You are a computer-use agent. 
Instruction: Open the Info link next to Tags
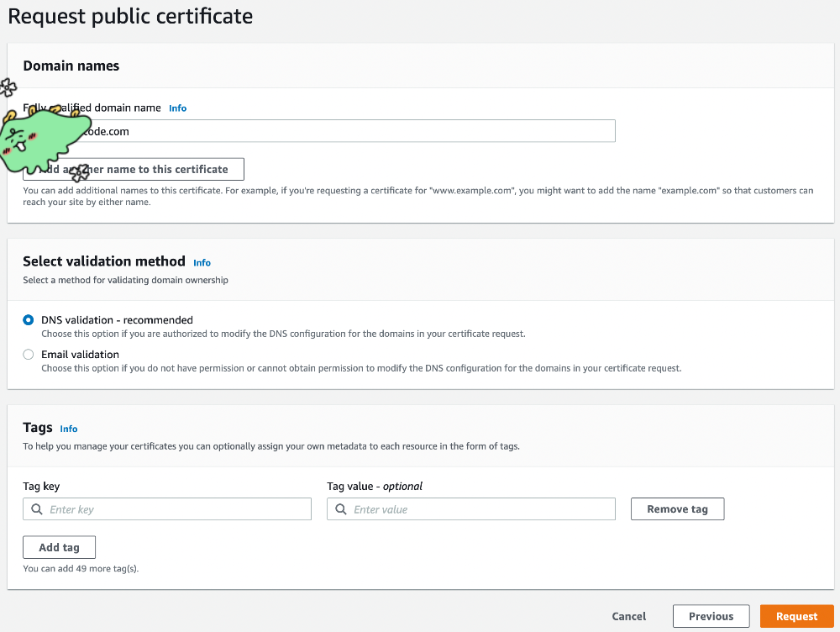point(69,429)
